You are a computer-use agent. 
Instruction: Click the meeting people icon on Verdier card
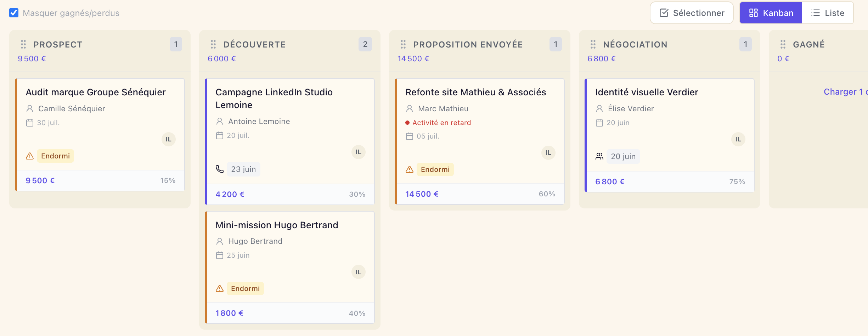599,156
